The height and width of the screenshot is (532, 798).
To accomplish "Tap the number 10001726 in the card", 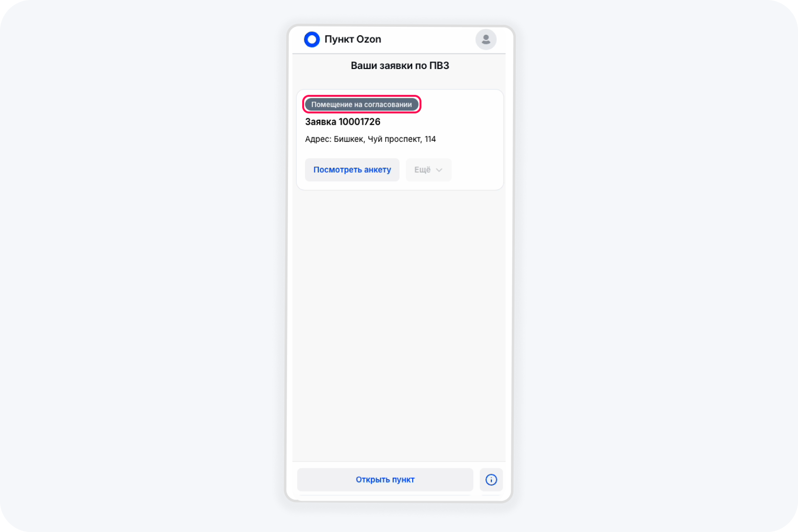I will 359,122.
